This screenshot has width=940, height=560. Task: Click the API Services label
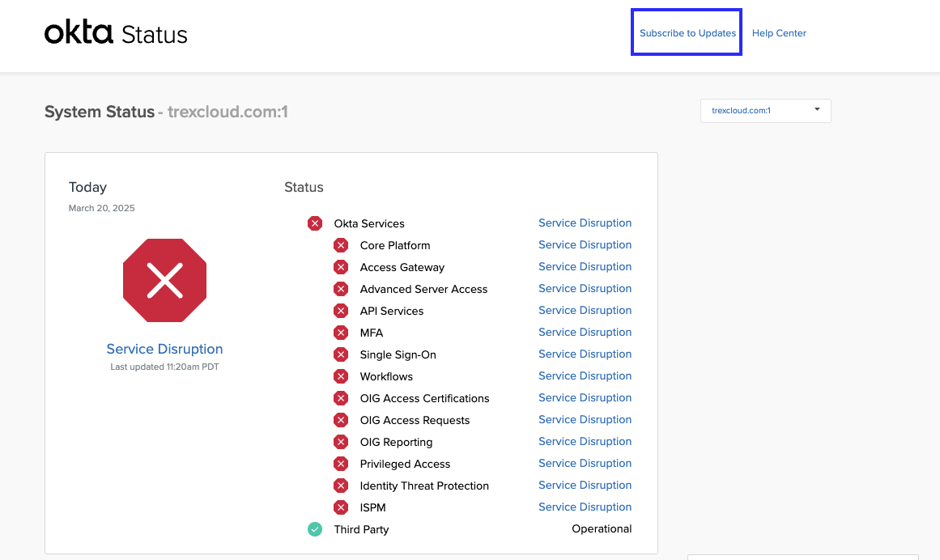click(392, 311)
